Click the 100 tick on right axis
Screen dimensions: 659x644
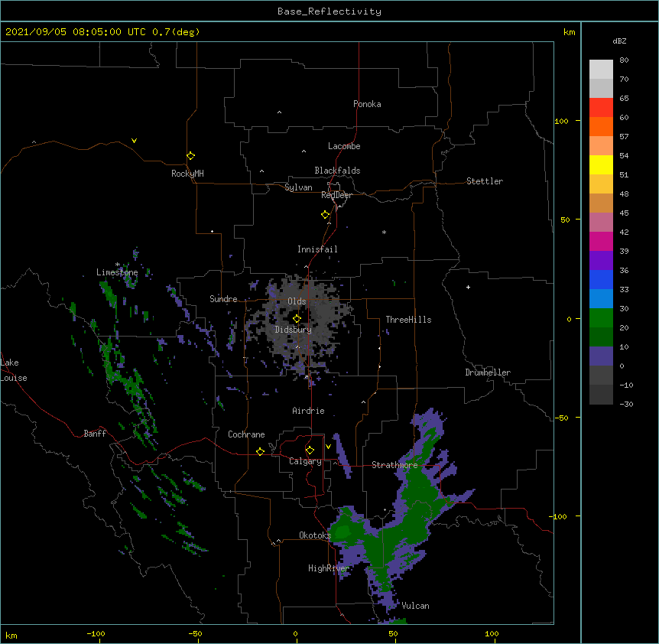click(x=561, y=121)
